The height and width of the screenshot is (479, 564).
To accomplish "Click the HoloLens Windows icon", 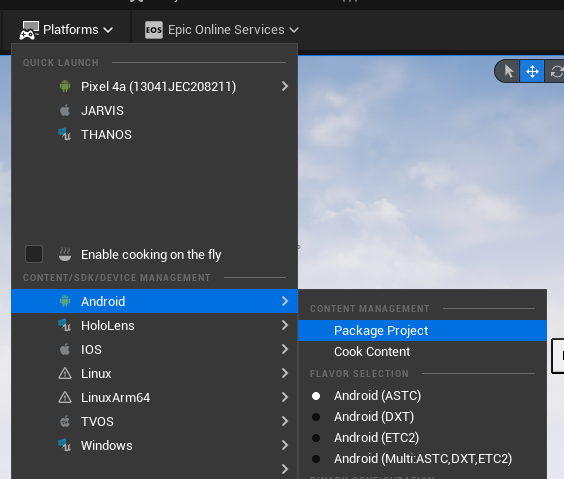I will [x=65, y=325].
